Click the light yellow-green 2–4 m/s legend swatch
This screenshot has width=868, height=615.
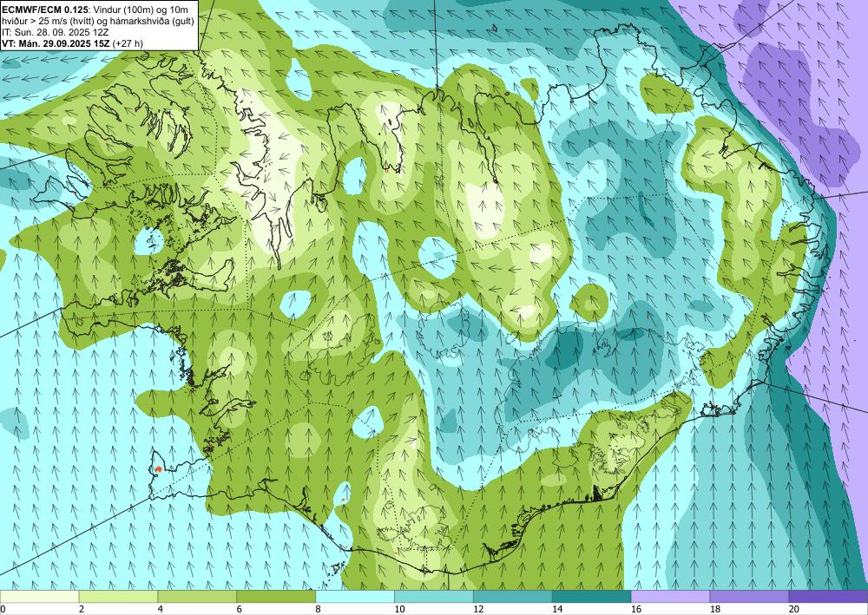pyautogui.click(x=118, y=597)
